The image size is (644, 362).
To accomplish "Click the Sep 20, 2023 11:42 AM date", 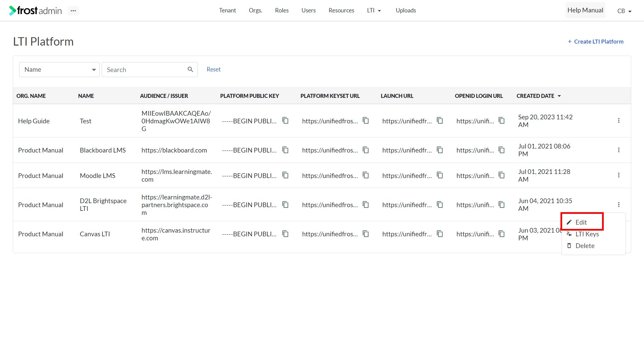I will (x=545, y=121).
